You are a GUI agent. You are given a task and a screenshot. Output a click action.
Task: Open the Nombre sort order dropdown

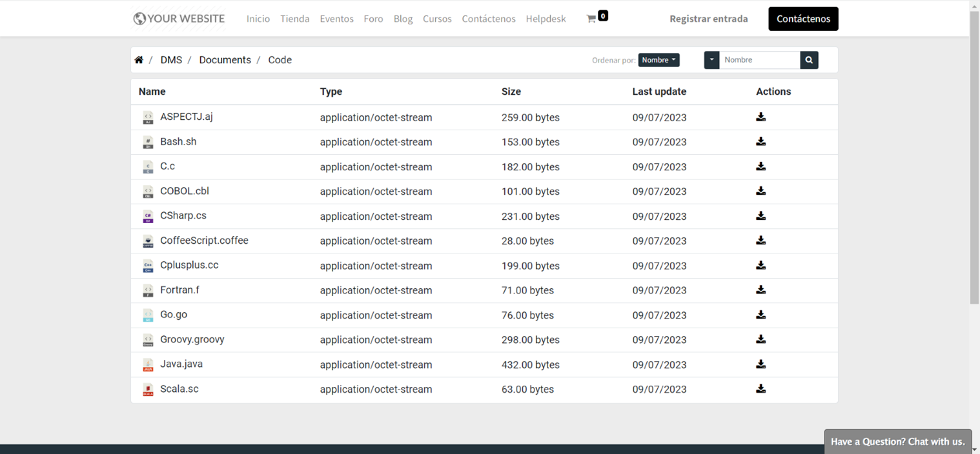click(x=658, y=60)
